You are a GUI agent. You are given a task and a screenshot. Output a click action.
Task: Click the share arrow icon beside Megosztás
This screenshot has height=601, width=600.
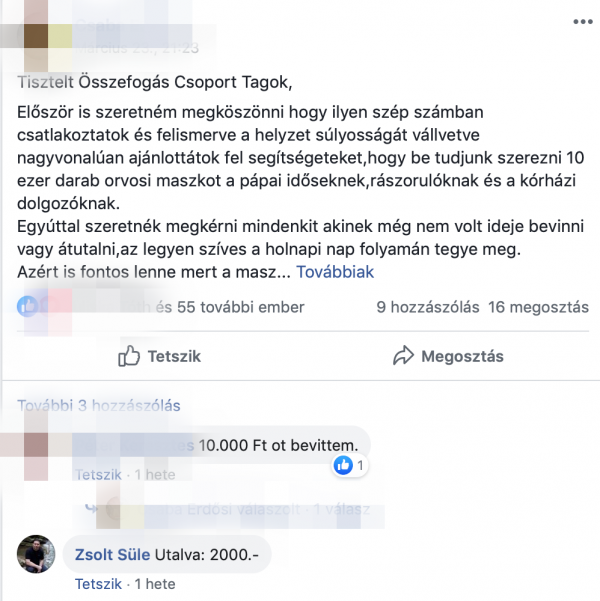pyautogui.click(x=403, y=355)
